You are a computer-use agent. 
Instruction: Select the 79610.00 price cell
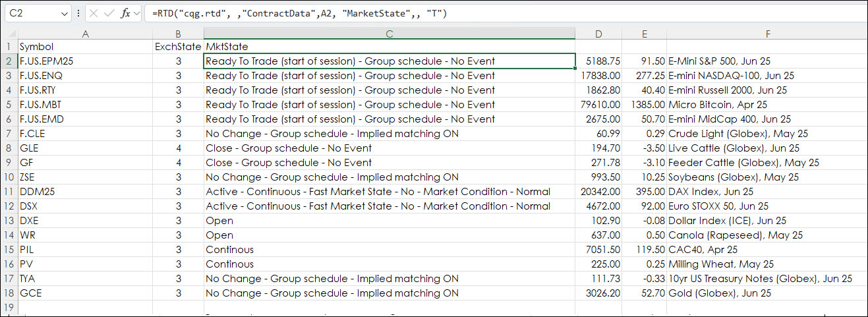[598, 105]
